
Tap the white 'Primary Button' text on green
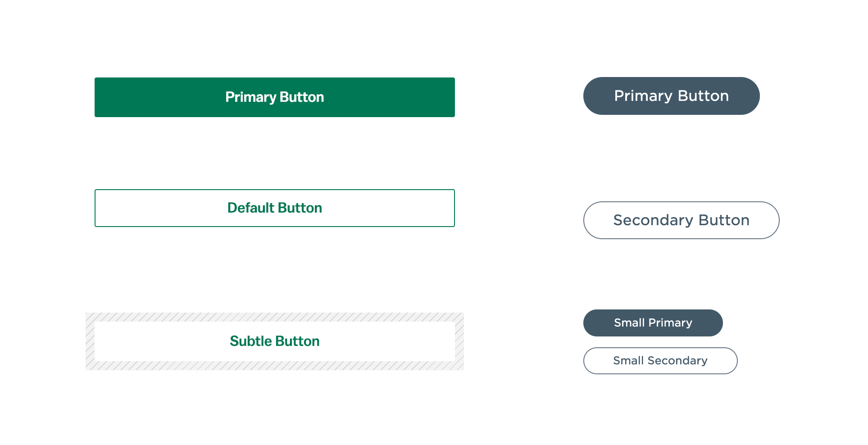(274, 97)
